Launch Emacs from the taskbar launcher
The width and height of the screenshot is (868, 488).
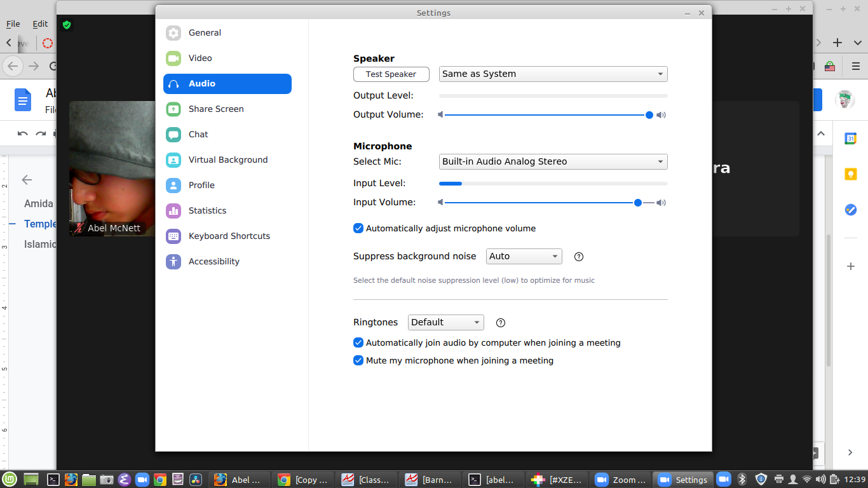pyautogui.click(x=125, y=480)
